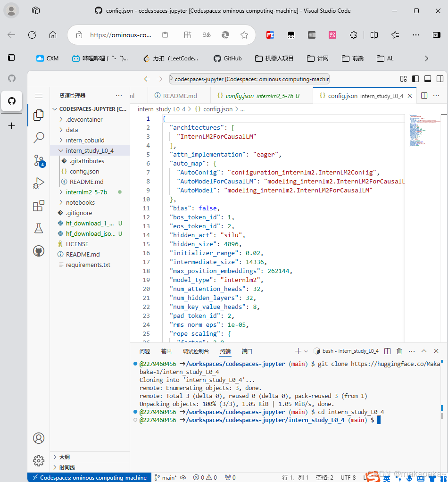Image resolution: width=448 pixels, height=482 pixels.
Task: Kill terminal with the trash icon
Action: click(x=399, y=351)
